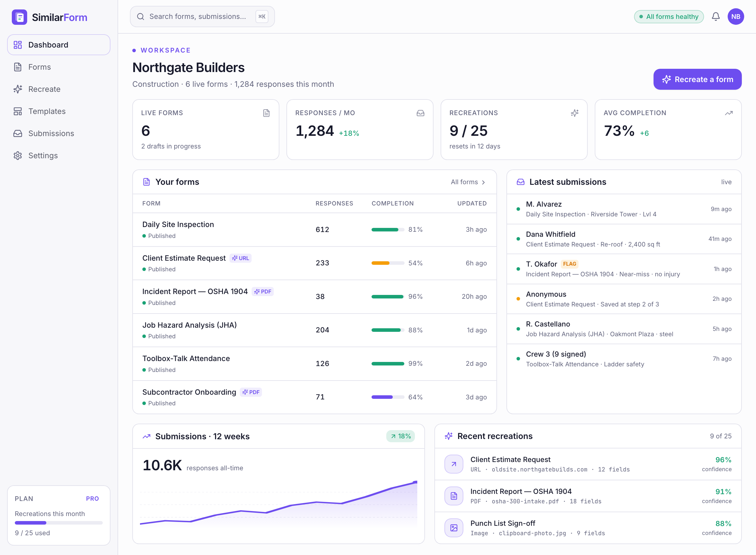Open the Subcontractor Onboarding form
Viewport: 756px width, 555px height.
[315, 397]
